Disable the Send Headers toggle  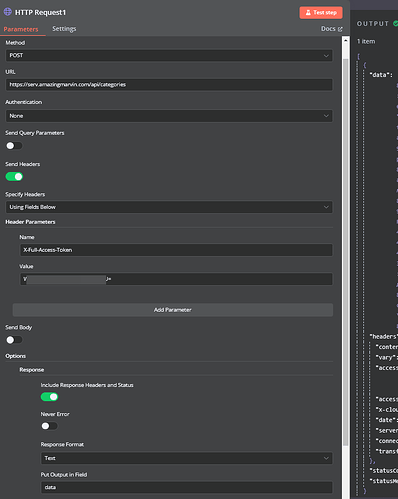point(14,177)
